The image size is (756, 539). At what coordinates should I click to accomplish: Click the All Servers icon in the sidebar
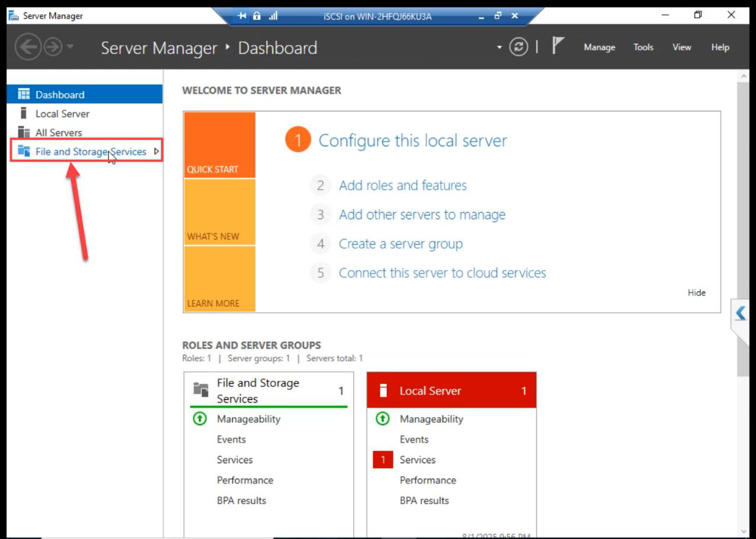pyautogui.click(x=24, y=132)
